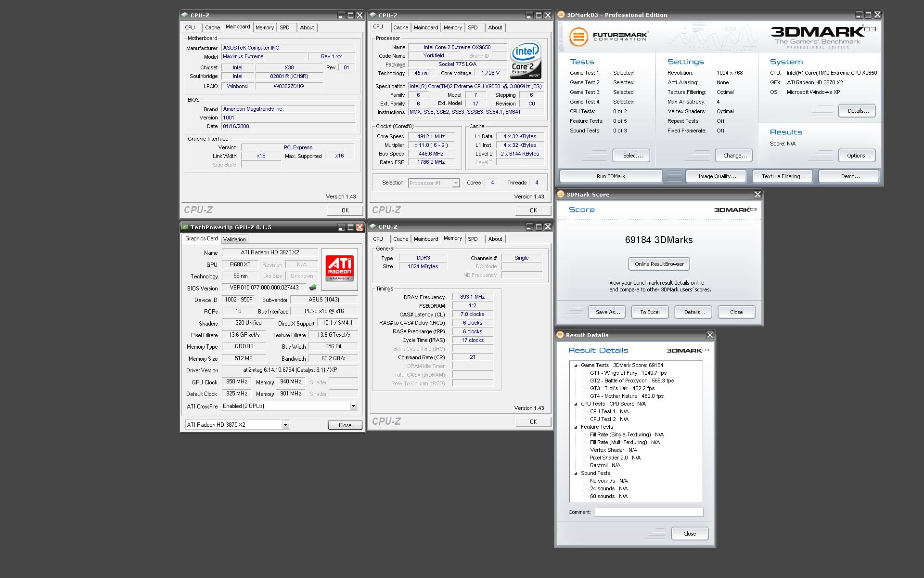The image size is (924, 578).
Task: Select GT1 - Wings of Fury result row
Action: [x=628, y=373]
